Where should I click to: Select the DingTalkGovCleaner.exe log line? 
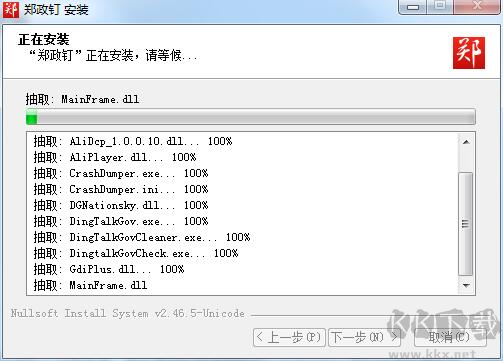142,237
